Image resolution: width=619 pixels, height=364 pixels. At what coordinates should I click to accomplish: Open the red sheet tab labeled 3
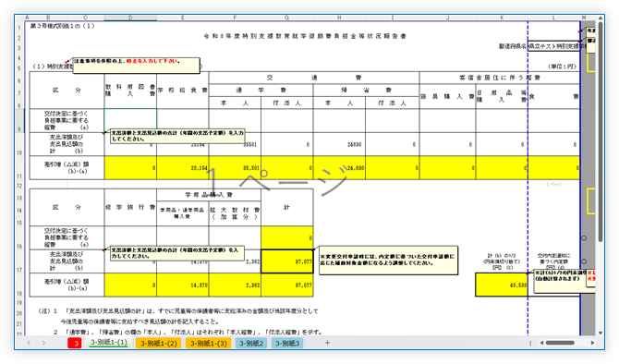pos(76,343)
